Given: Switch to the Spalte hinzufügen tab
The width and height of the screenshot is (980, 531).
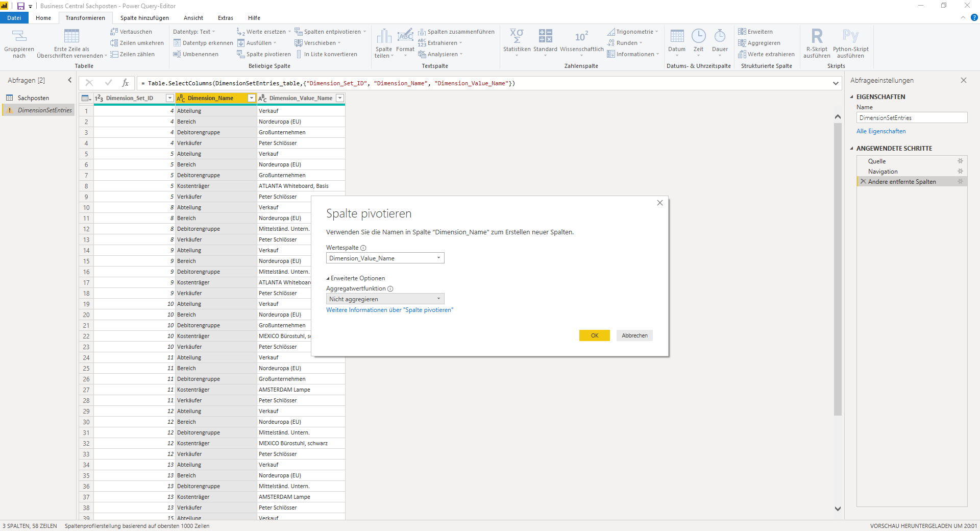Looking at the screenshot, I should [144, 18].
